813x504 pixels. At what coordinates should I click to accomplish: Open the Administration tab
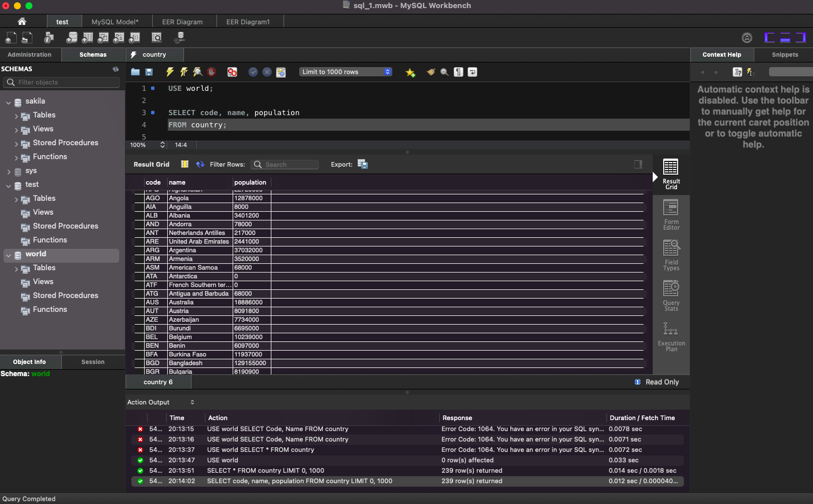pos(30,54)
